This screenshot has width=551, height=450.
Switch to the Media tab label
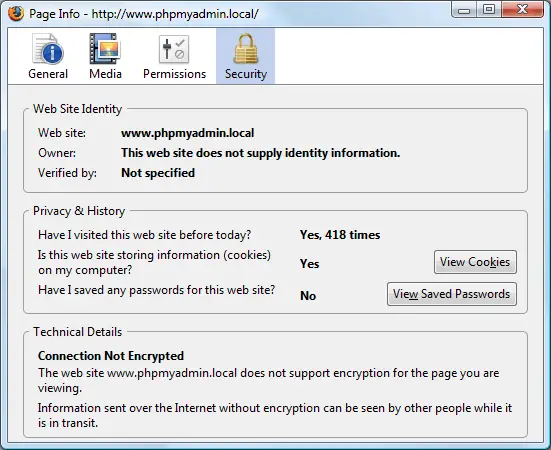[x=105, y=74]
